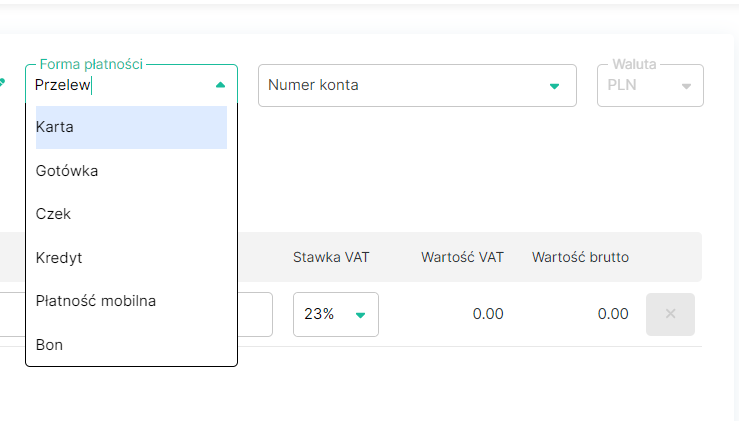739x421 pixels.
Task: Click the arrow beside 23% VAT rate
Action: [360, 315]
